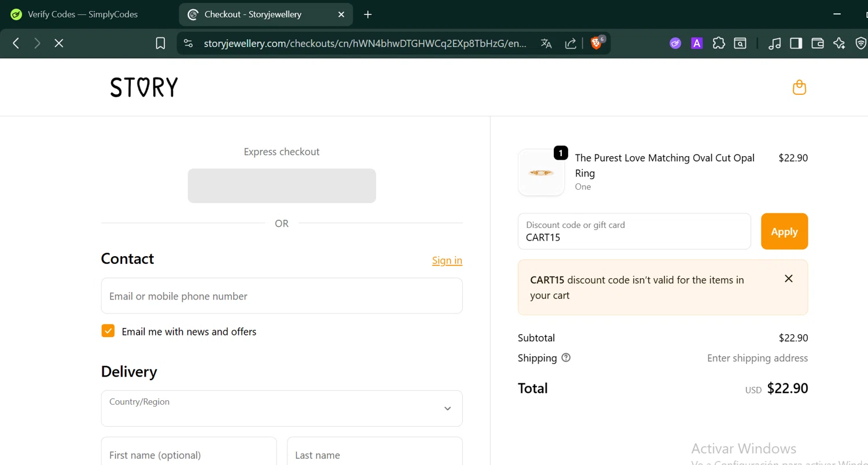Click the STORY logo
The width and height of the screenshot is (868, 465).
[144, 87]
